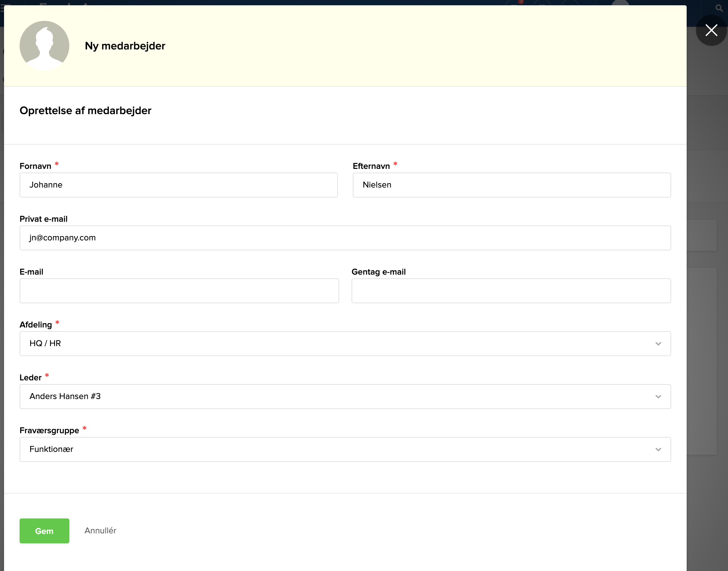Select the HQ / HR department combo box
Image resolution: width=728 pixels, height=571 pixels.
coord(334,344)
